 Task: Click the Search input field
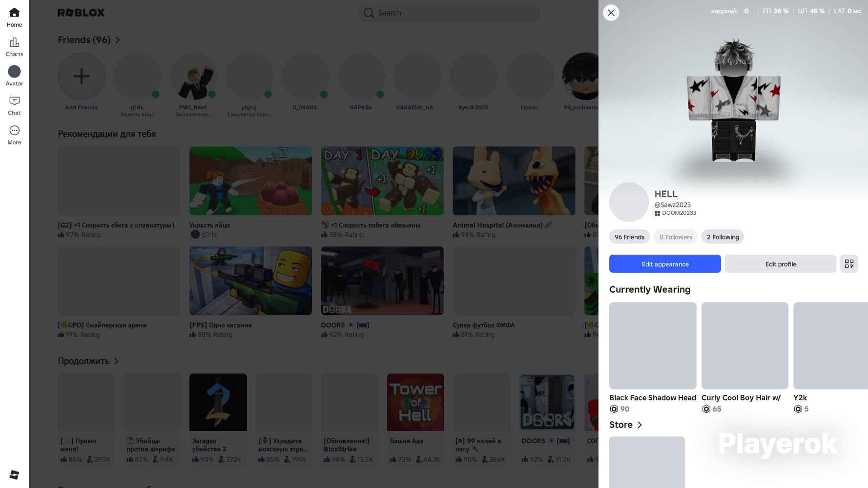[x=450, y=13]
